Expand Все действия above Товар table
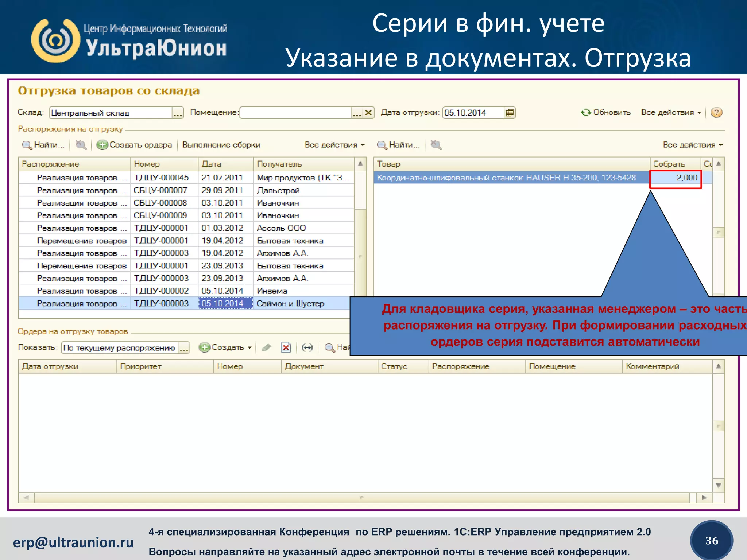Image resolution: width=747 pixels, height=560 pixels. point(693,145)
